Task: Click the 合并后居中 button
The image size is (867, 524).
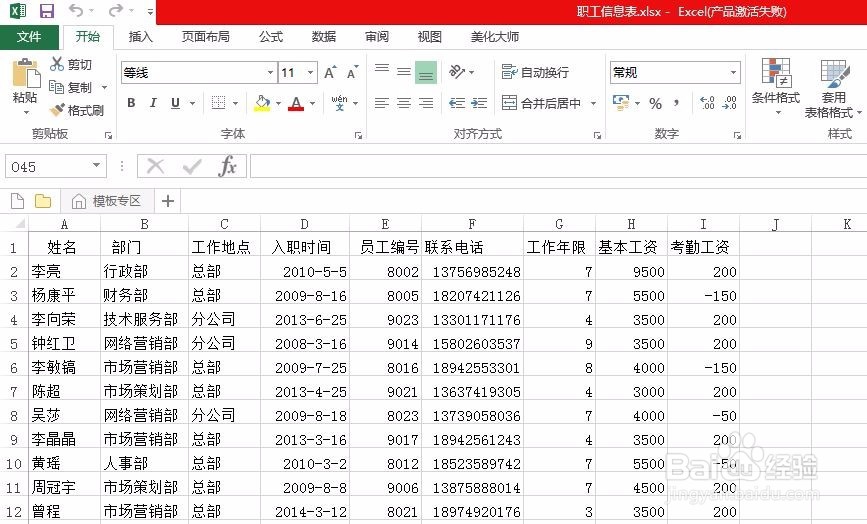Action: [x=541, y=103]
